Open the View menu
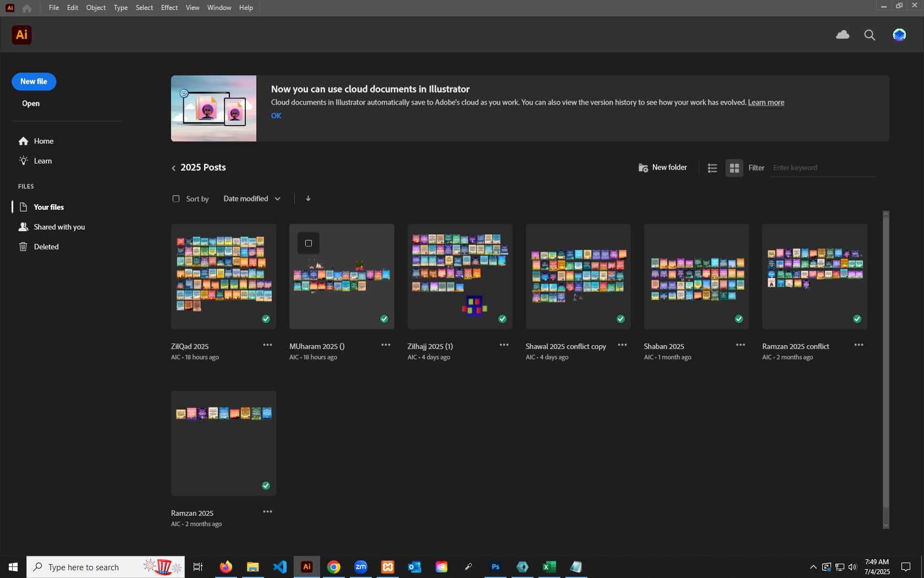 [193, 8]
